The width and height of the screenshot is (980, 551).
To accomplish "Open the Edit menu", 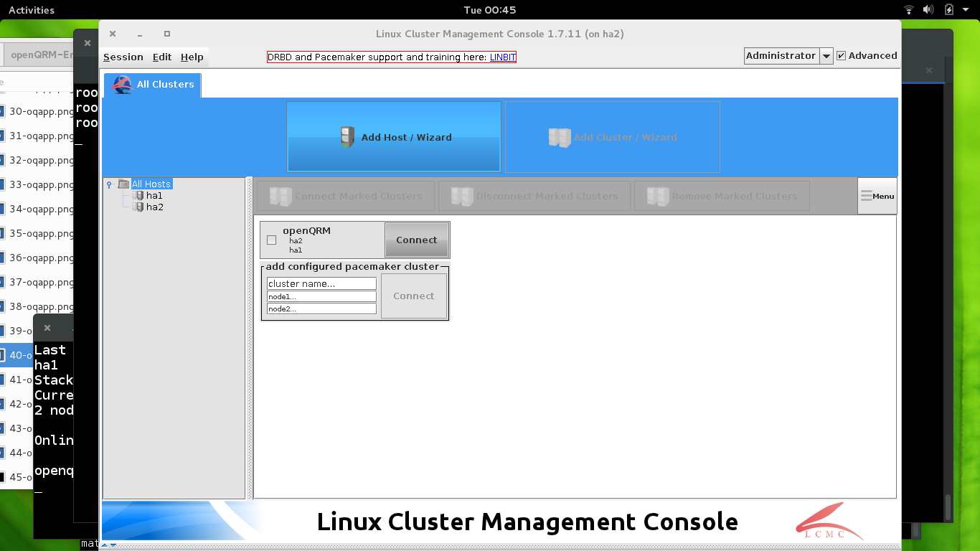I will (162, 57).
